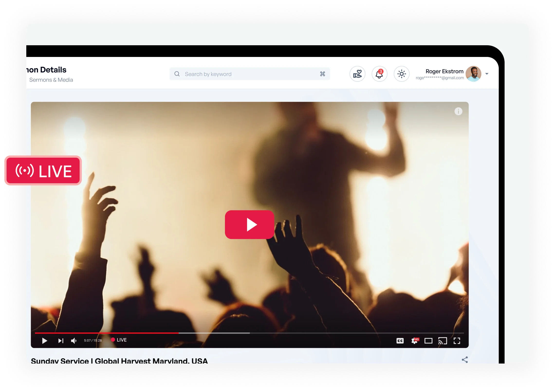Enter fullscreen mode on the player
This screenshot has height=392, width=555.
point(457,341)
